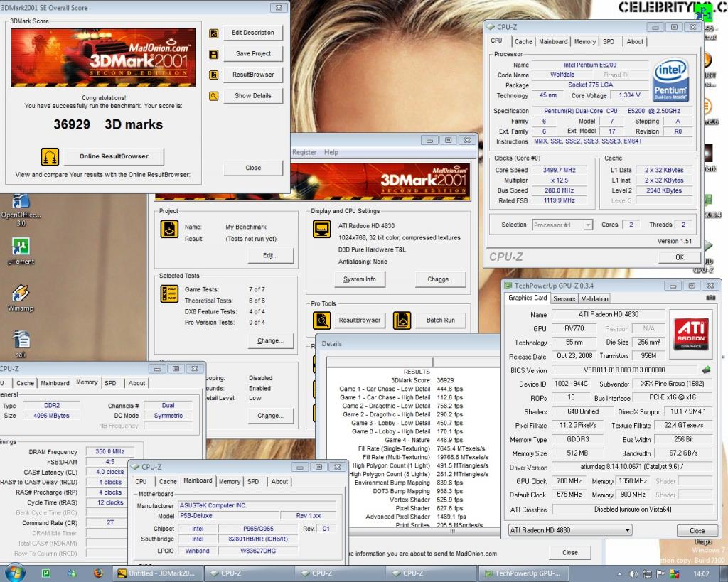Select About tab in Memory CPU-Z window

(x=136, y=383)
